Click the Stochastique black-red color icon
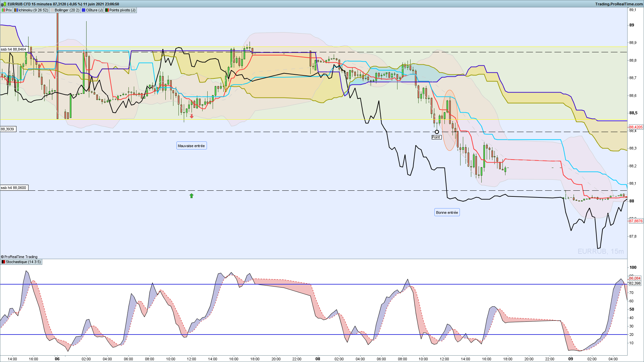Screen dimensions: 644x362 [x=3, y=262]
